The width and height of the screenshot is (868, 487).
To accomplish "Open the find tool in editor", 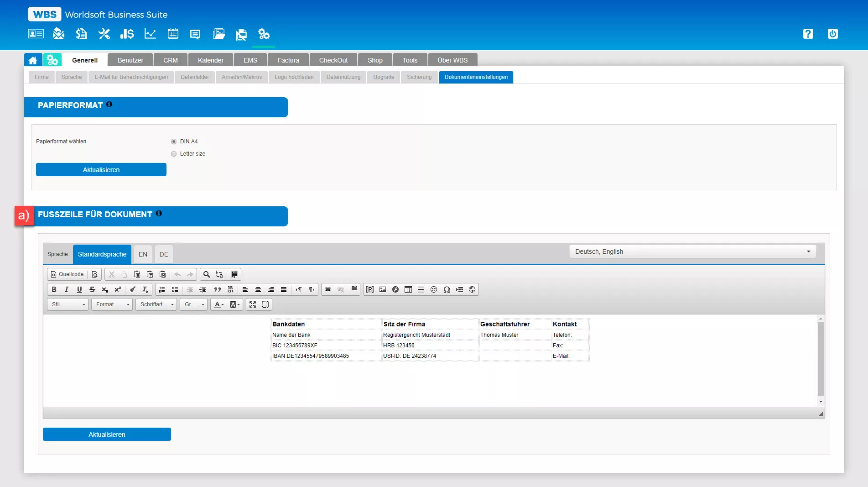I will [207, 274].
